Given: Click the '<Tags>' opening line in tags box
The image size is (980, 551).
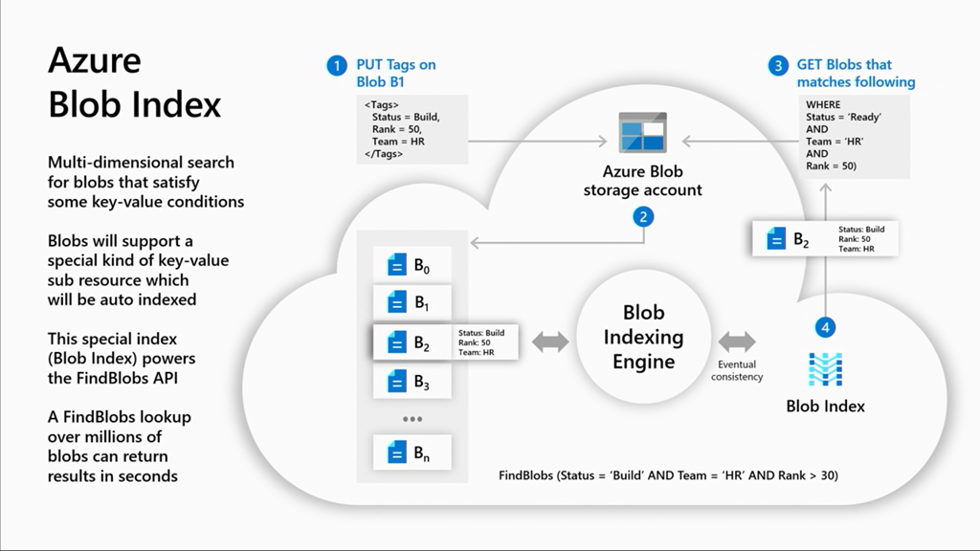Looking at the screenshot, I should 381,105.
